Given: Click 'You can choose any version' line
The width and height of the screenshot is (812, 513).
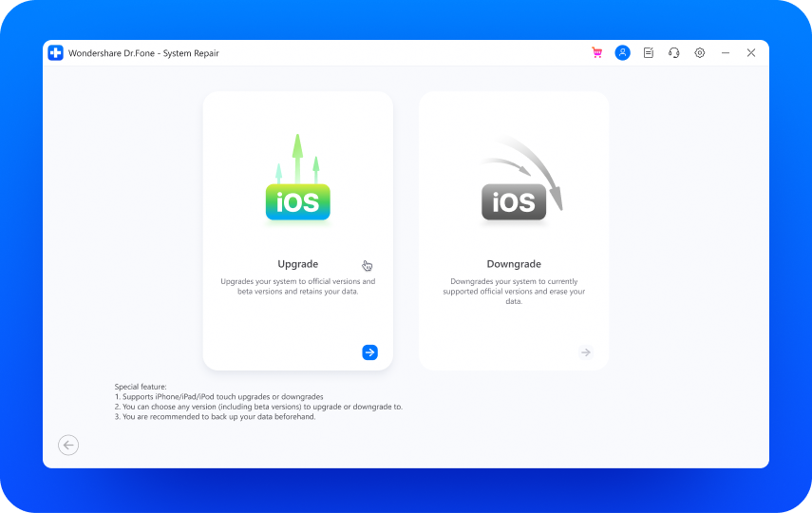Looking at the screenshot, I should (258, 407).
